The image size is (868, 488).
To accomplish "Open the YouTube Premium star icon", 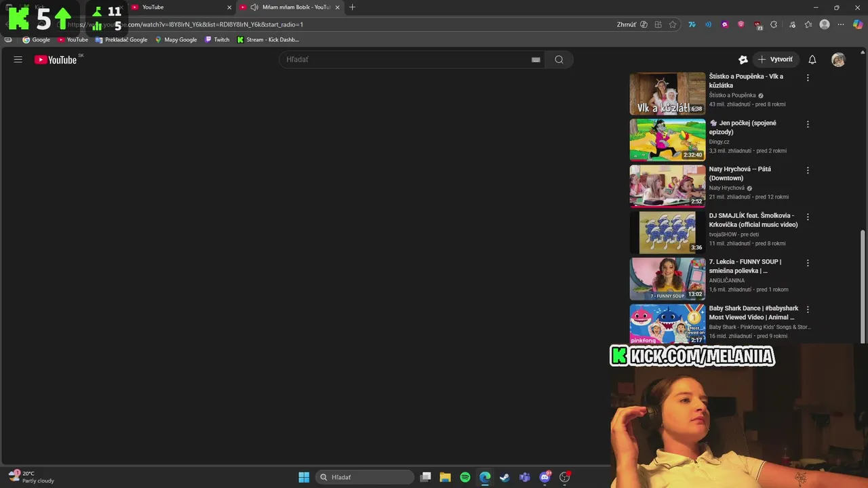I will 743,60.
